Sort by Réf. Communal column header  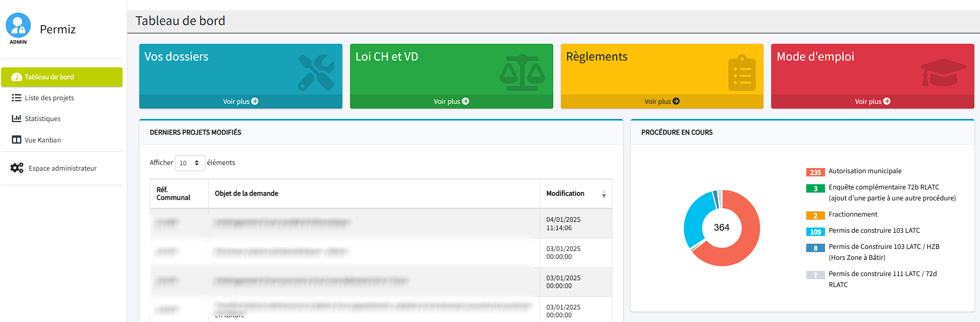[179, 194]
